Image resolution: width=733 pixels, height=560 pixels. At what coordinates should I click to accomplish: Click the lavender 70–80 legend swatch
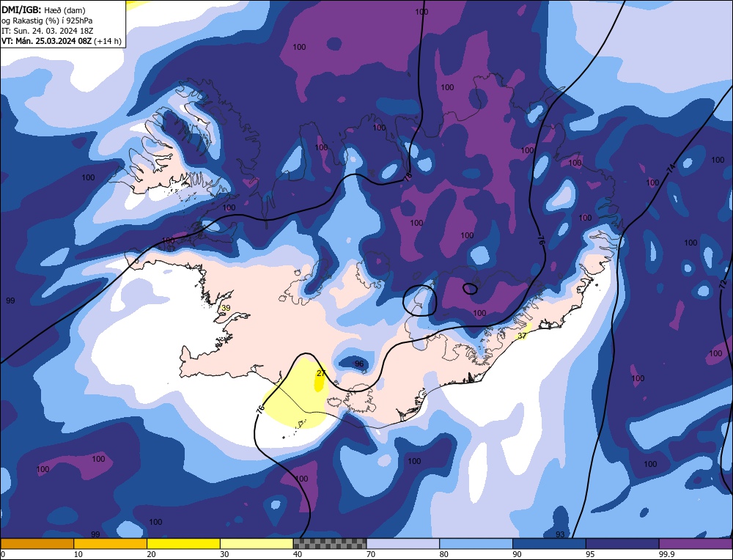click(403, 544)
